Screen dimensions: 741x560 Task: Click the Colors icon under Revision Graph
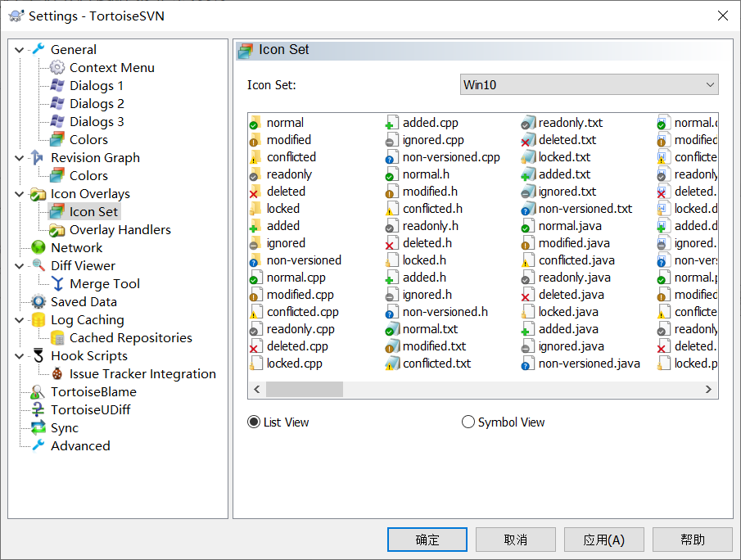pyautogui.click(x=57, y=175)
